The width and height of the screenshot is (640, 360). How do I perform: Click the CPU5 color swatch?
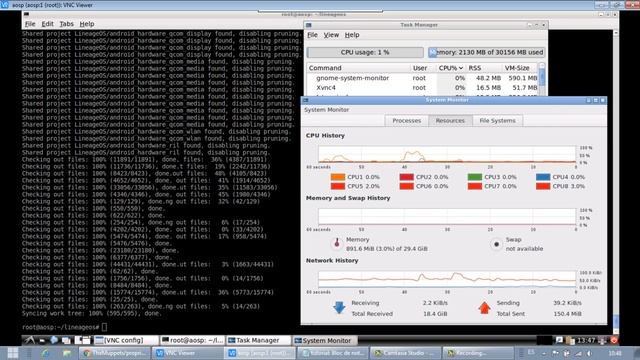(338, 186)
